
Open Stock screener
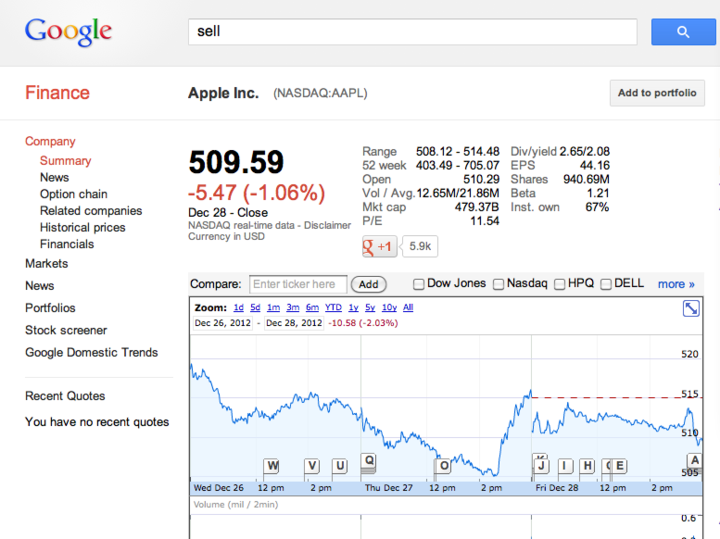(66, 330)
